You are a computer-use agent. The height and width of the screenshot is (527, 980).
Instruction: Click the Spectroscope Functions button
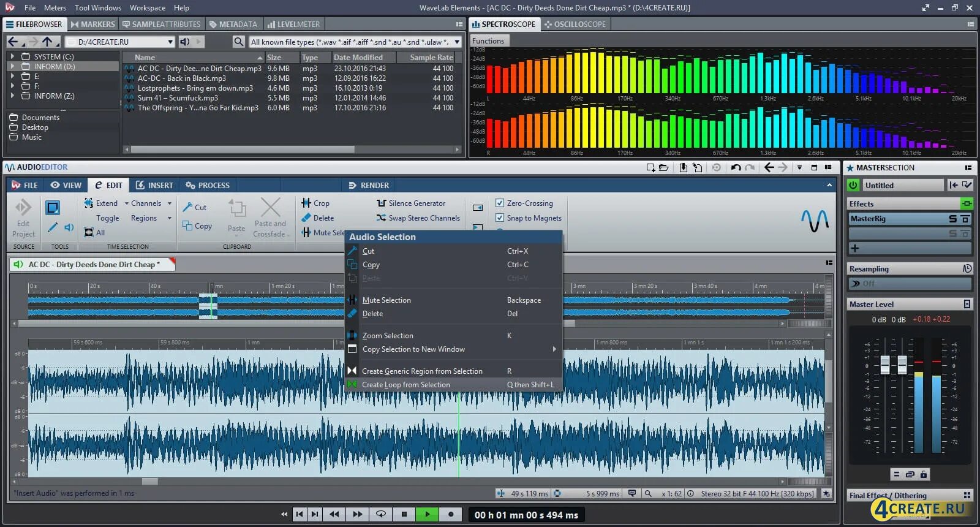click(x=488, y=41)
